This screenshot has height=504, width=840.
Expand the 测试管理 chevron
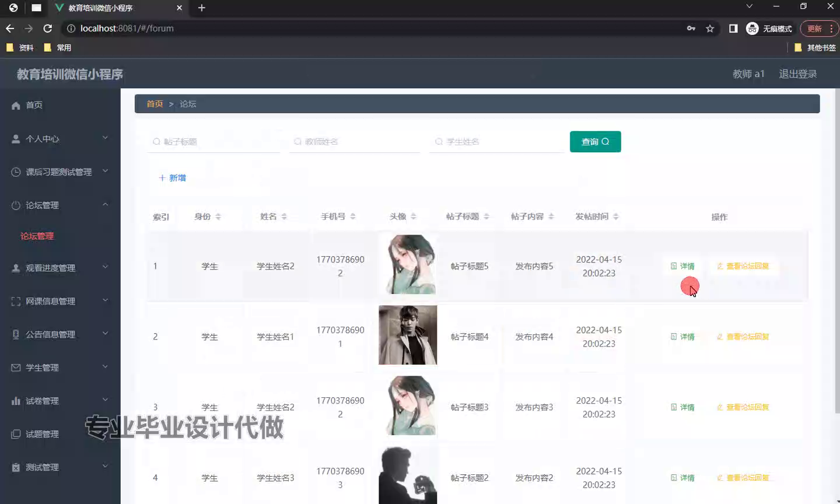(105, 466)
